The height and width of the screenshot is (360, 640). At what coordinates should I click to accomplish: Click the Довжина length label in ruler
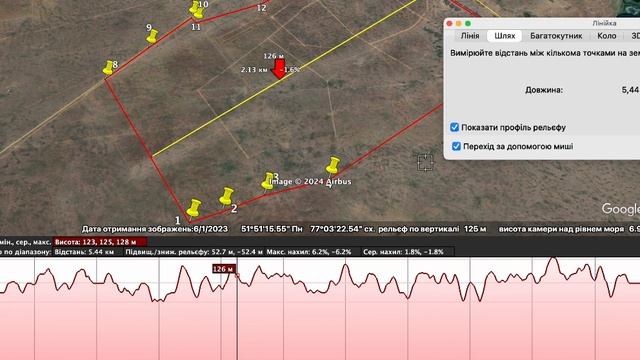[x=544, y=90]
